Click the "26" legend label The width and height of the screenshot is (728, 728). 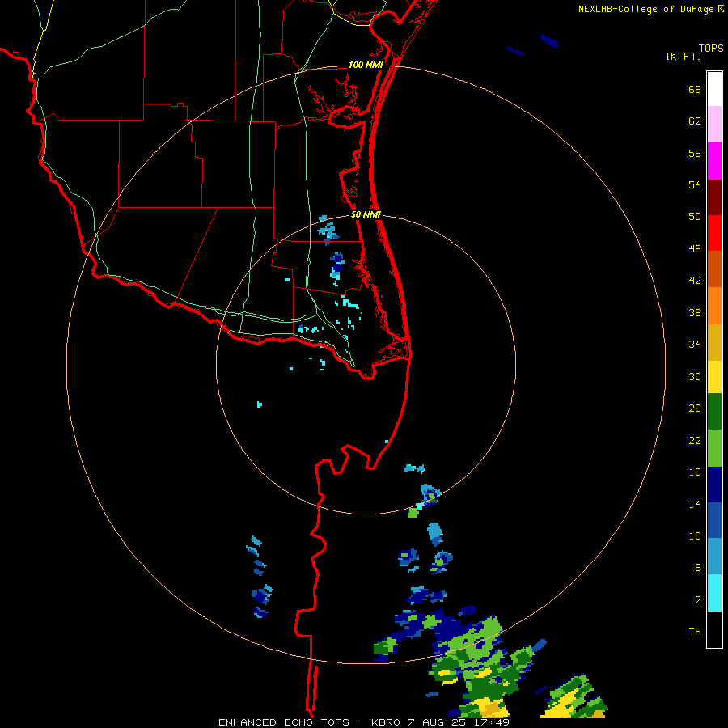695,408
